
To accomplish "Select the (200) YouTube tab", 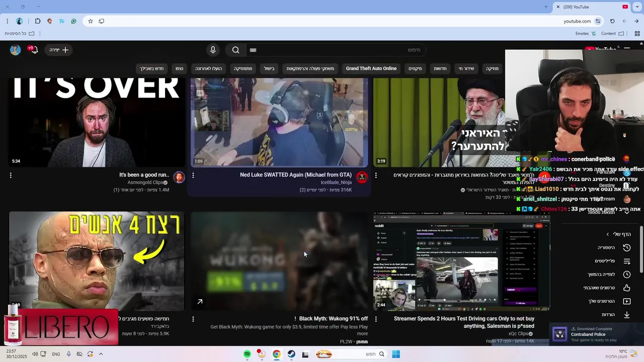I will click(x=591, y=7).
